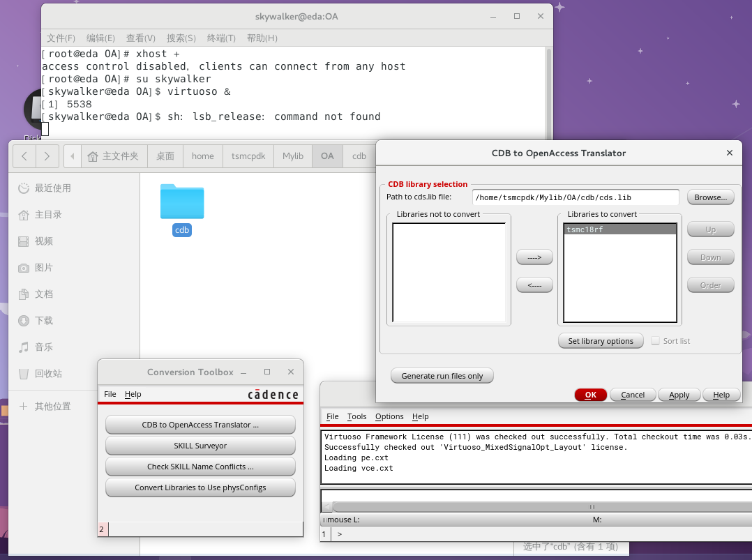This screenshot has height=560, width=752.
Task: Launch SKILL Surveyor
Action: [200, 446]
